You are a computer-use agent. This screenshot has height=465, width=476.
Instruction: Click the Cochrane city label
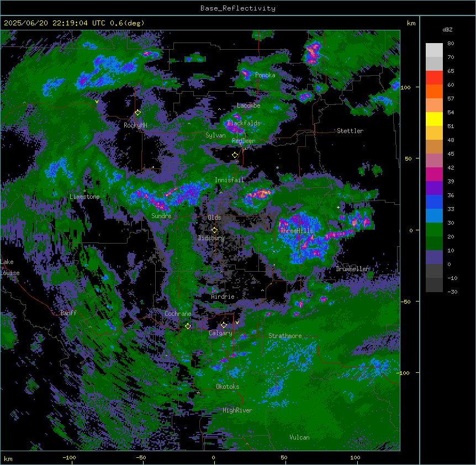pyautogui.click(x=178, y=314)
